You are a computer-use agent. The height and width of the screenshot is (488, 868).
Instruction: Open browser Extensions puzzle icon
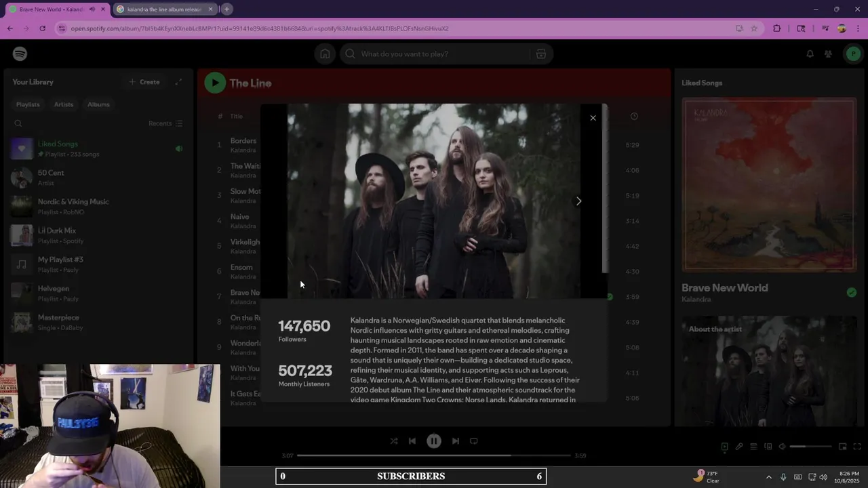click(x=777, y=28)
